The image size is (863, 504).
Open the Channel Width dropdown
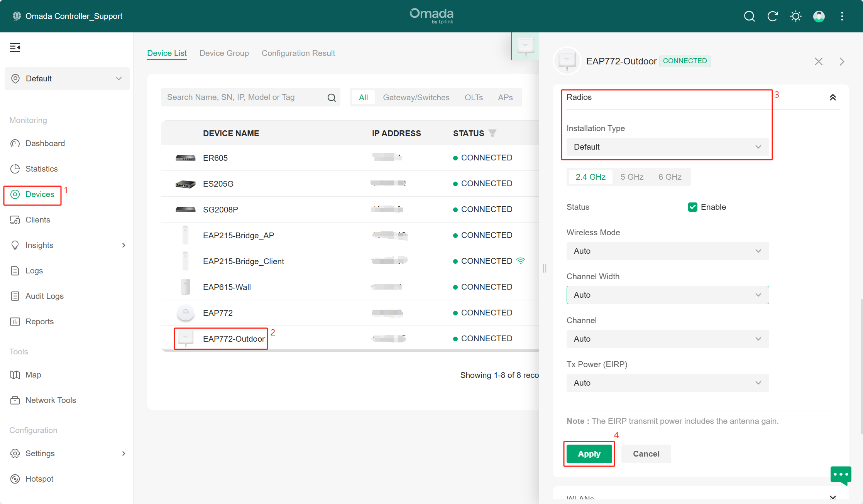point(667,295)
